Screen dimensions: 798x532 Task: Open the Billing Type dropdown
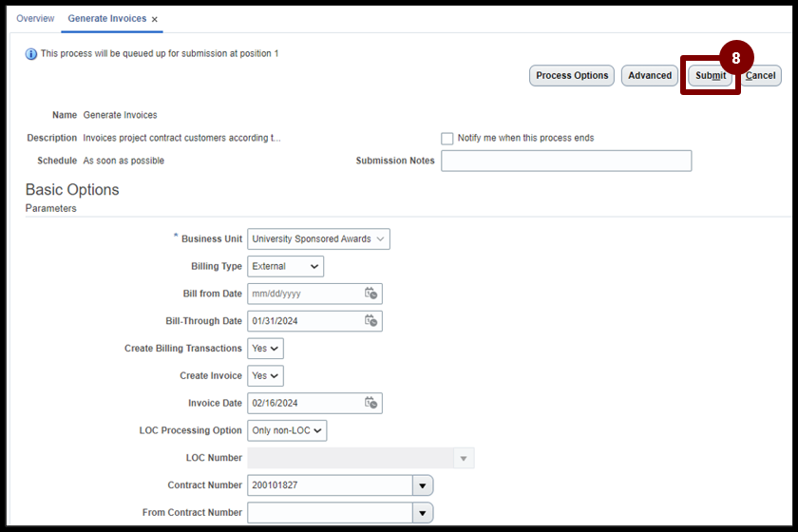pos(286,266)
